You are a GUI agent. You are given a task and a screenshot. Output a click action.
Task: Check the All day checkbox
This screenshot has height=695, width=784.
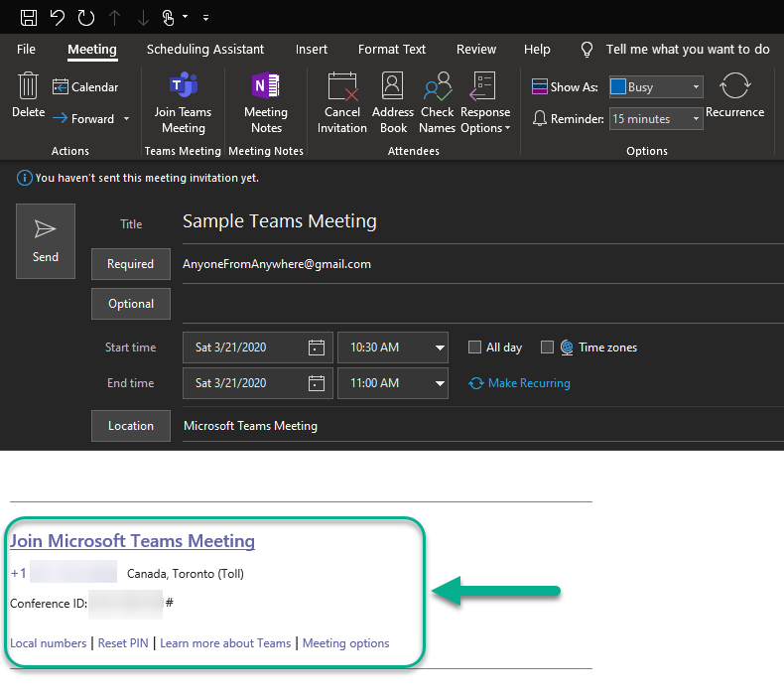click(474, 347)
